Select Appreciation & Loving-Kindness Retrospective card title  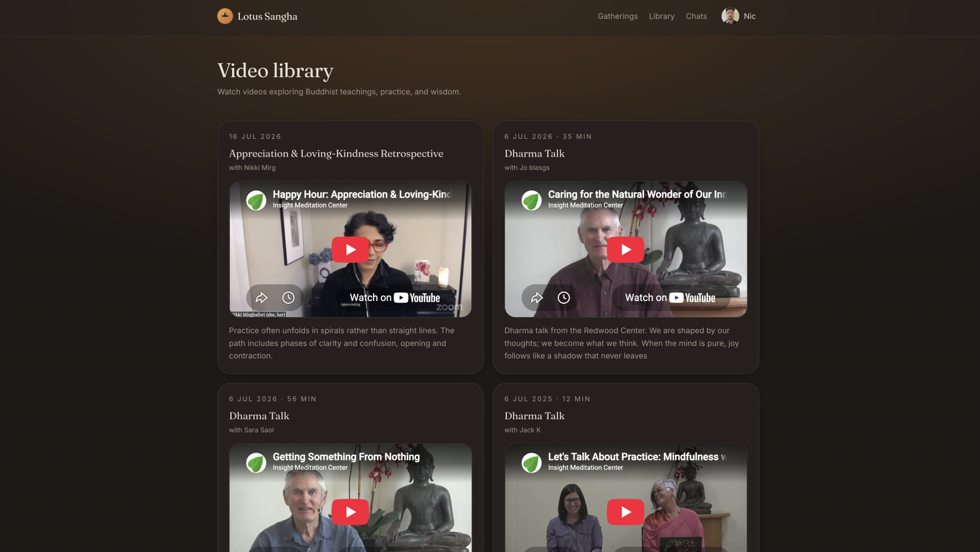336,154
